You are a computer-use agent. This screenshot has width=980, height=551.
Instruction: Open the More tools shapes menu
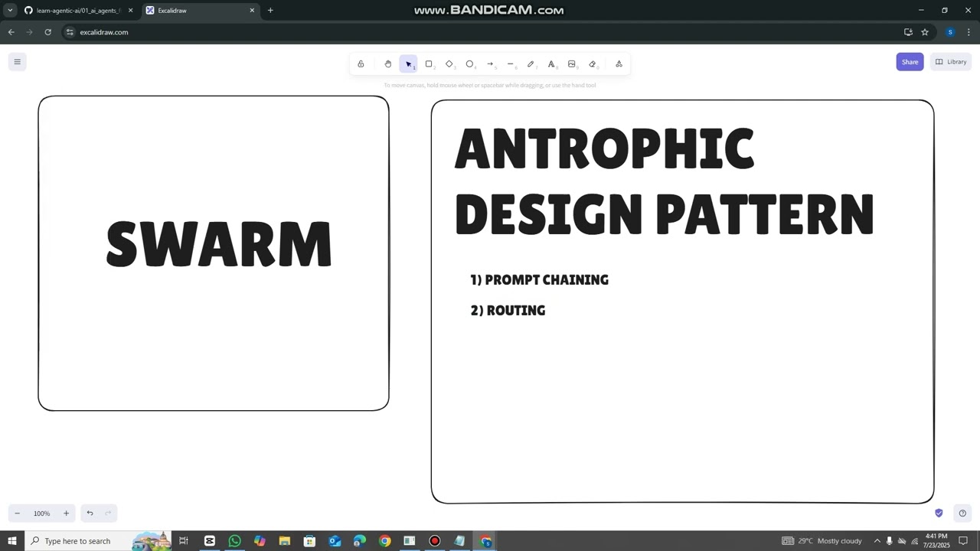[x=619, y=64]
